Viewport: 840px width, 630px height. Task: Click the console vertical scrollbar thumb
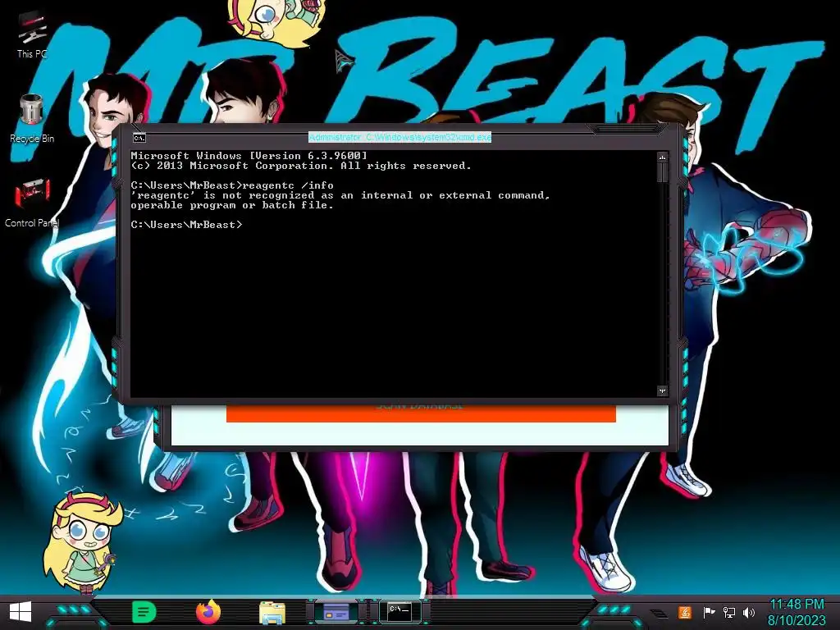[662, 172]
